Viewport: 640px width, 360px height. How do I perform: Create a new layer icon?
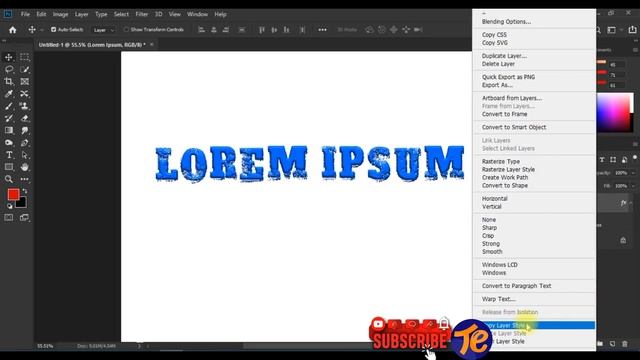point(612,344)
